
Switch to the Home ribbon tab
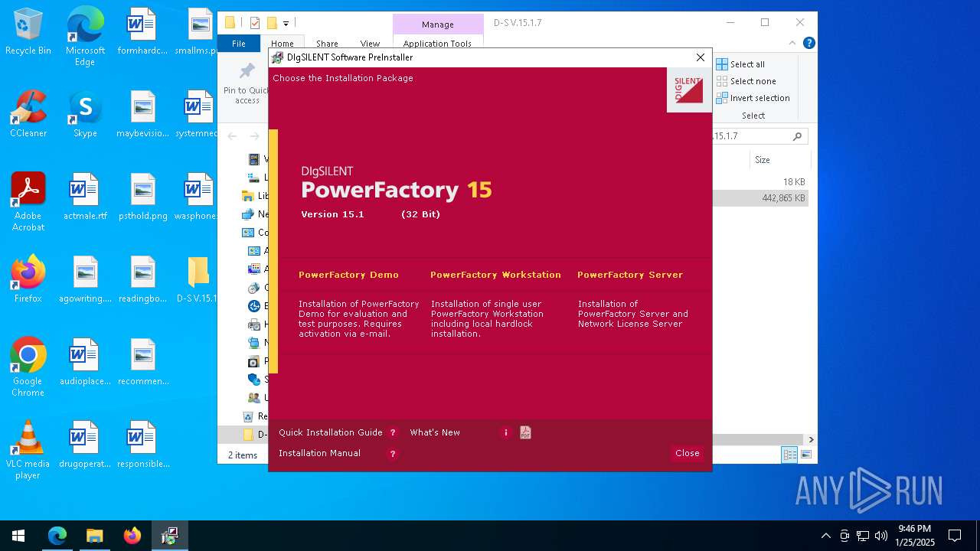point(282,44)
